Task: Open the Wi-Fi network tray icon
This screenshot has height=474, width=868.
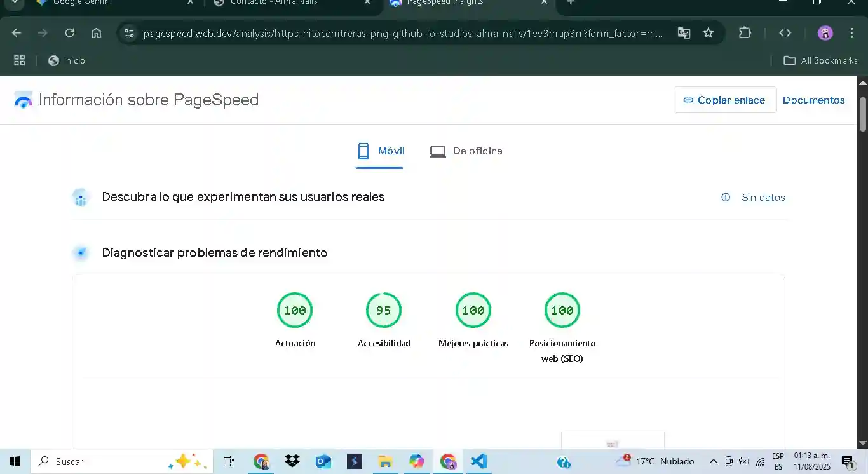Action: pyautogui.click(x=760, y=462)
